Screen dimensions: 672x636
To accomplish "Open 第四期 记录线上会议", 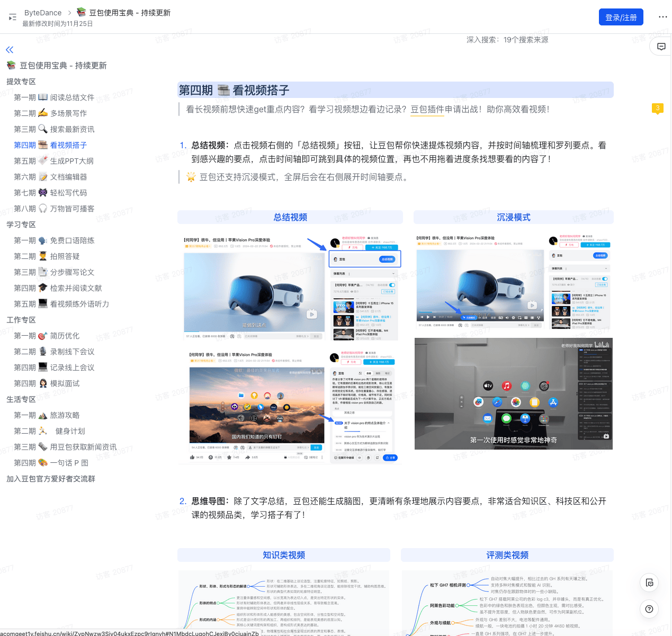I will (54, 368).
